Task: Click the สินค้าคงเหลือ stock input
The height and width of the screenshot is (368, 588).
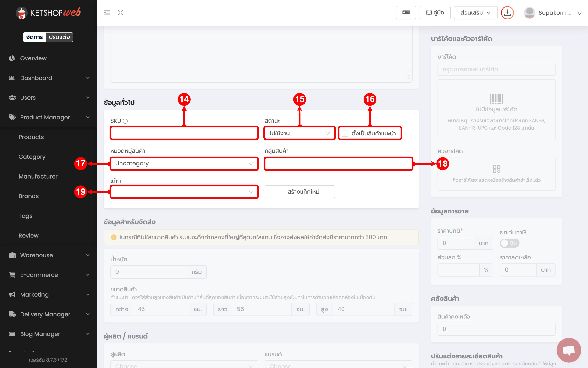Action: point(496,329)
